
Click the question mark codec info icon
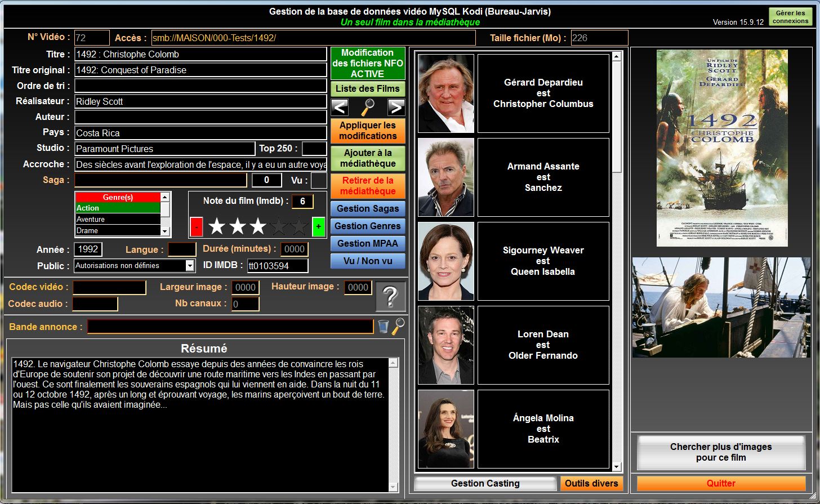tap(390, 296)
